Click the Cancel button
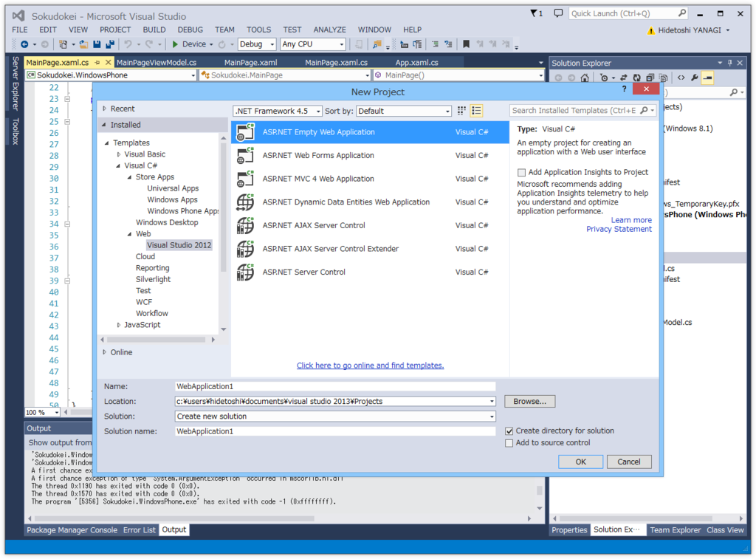Image resolution: width=756 pixels, height=559 pixels. coord(629,462)
